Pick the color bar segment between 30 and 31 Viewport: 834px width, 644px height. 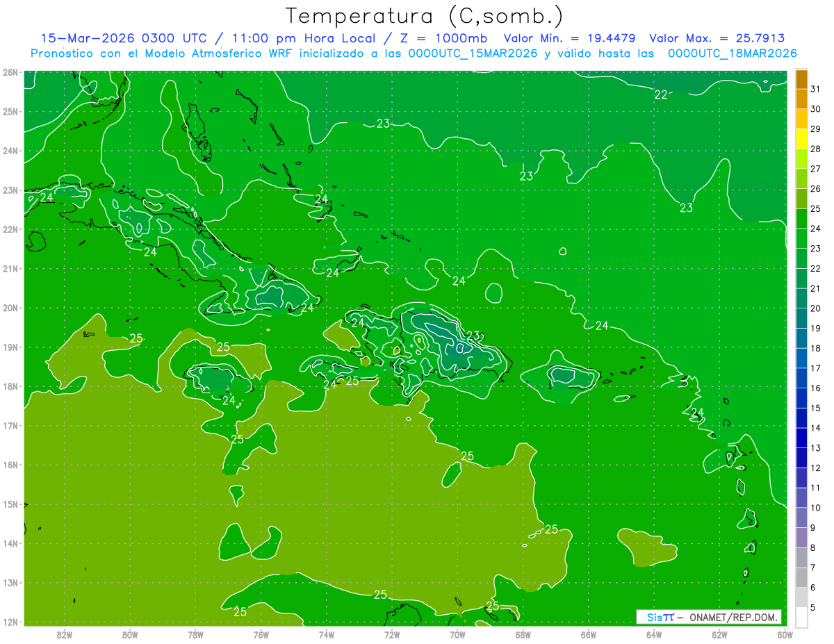[x=801, y=99]
